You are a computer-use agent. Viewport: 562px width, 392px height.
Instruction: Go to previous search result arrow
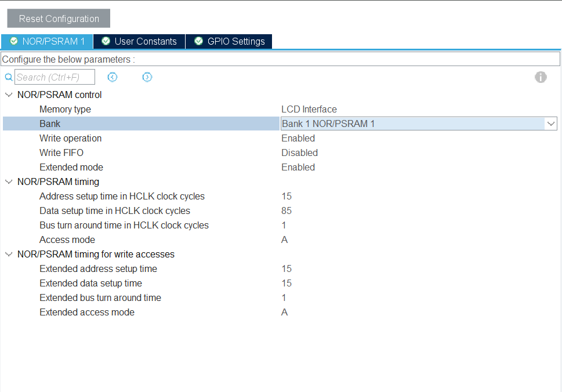[112, 77]
